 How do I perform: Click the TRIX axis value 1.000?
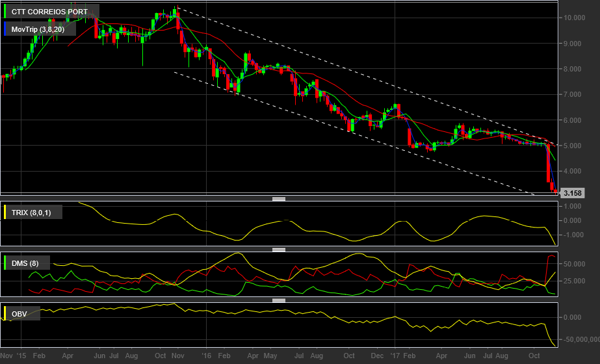click(x=573, y=206)
